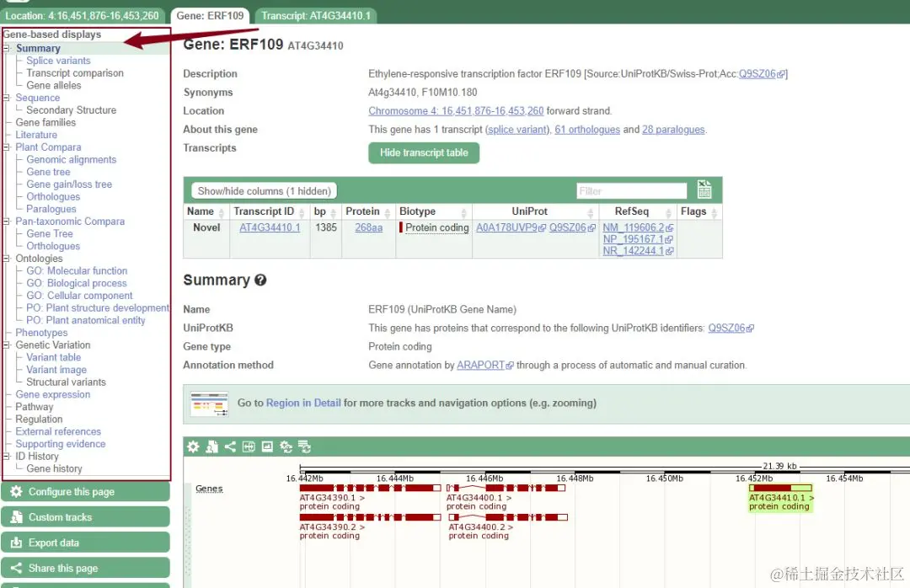Sort table by bp column
Screen dimensions: 910x588
click(x=333, y=212)
